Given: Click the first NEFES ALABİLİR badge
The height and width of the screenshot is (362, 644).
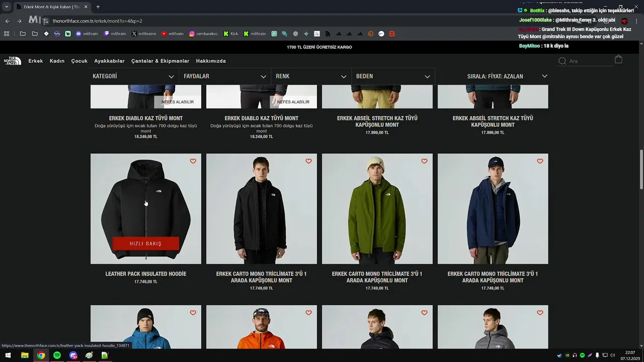Looking at the screenshot, I should [x=178, y=102].
